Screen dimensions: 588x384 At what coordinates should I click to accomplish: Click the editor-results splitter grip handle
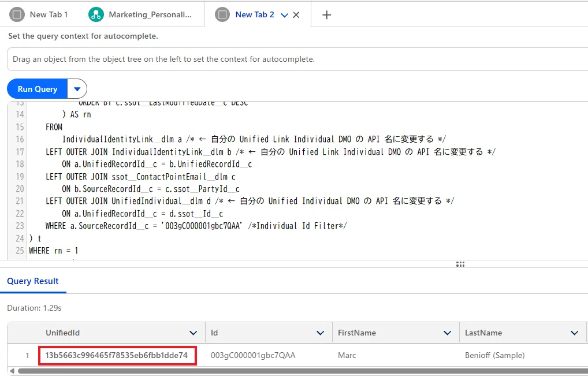point(460,264)
